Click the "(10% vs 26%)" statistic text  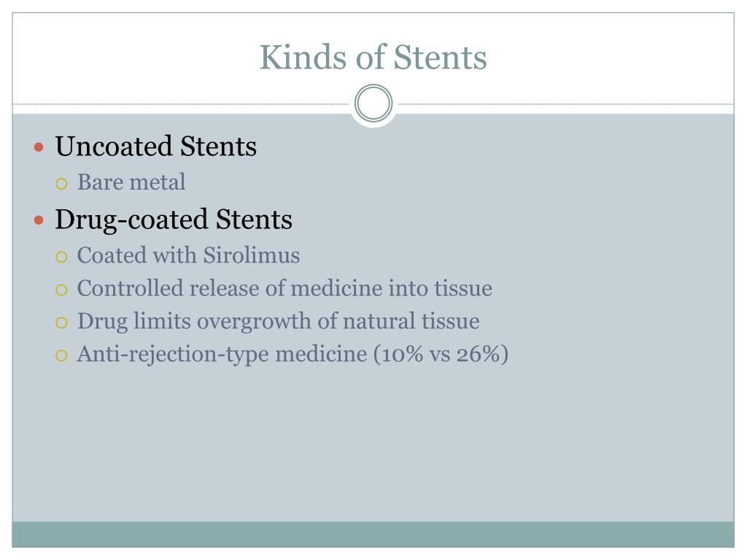(441, 355)
